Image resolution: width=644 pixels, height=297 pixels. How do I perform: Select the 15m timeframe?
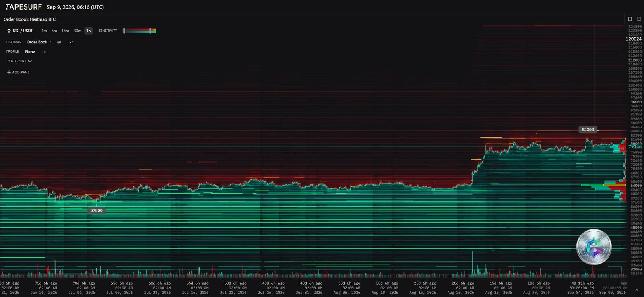pos(65,31)
